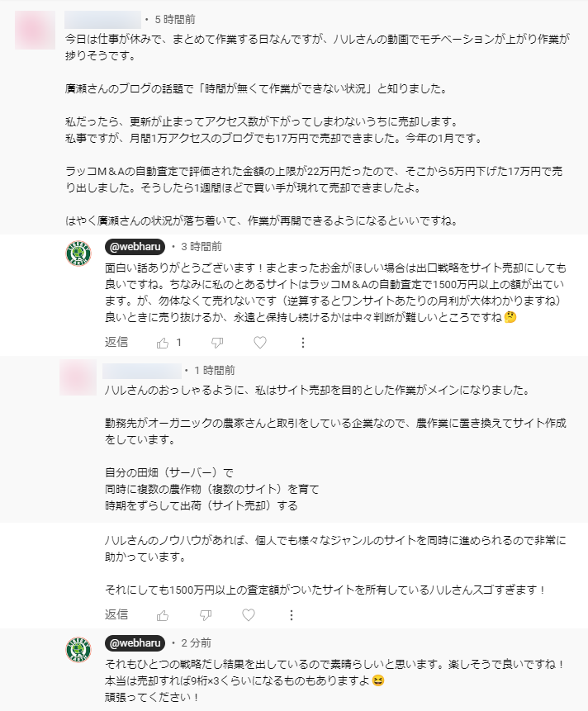The image size is (588, 711).
Task: Open three-dot menu of first @webharu reply
Action: point(303,343)
